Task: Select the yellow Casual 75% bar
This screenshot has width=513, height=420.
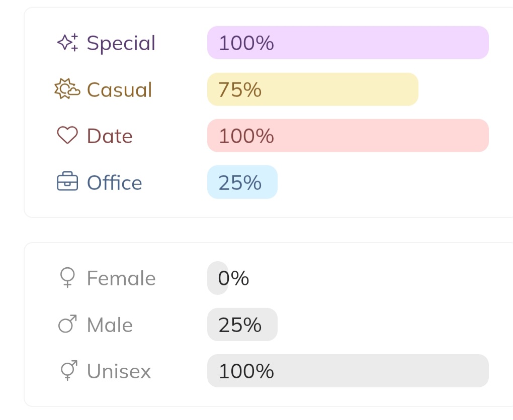Action: click(x=312, y=89)
